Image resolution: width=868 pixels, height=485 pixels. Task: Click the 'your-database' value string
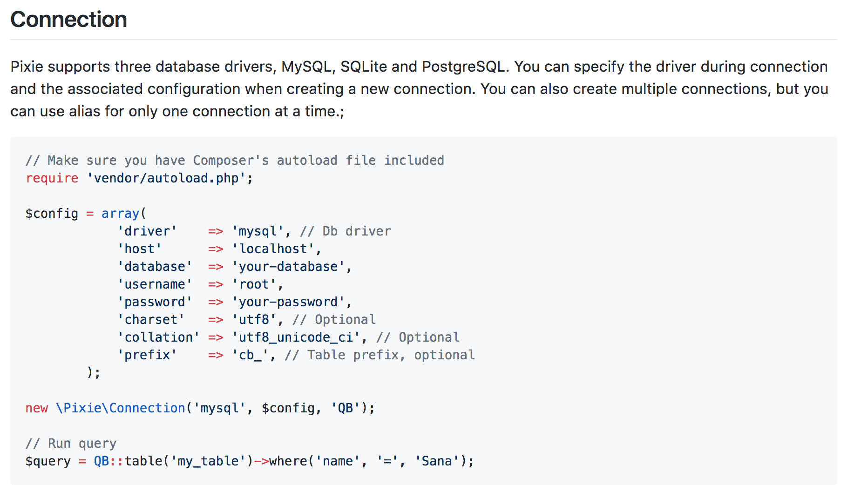[x=288, y=267]
